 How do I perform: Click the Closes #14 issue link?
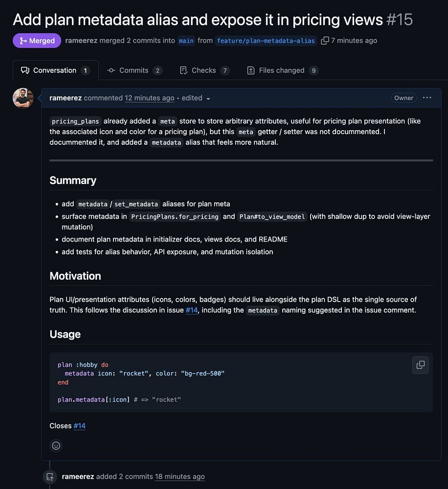[x=79, y=426]
